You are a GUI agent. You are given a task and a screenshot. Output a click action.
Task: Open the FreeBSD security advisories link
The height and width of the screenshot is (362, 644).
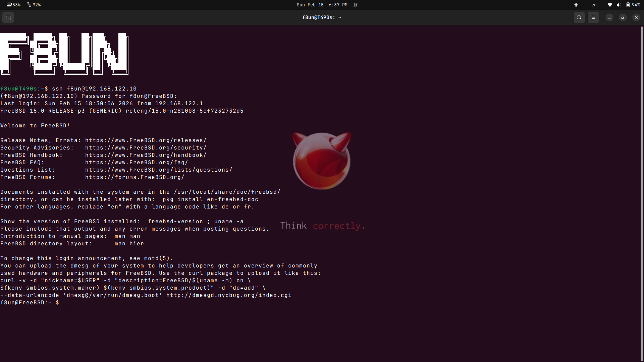click(x=146, y=148)
